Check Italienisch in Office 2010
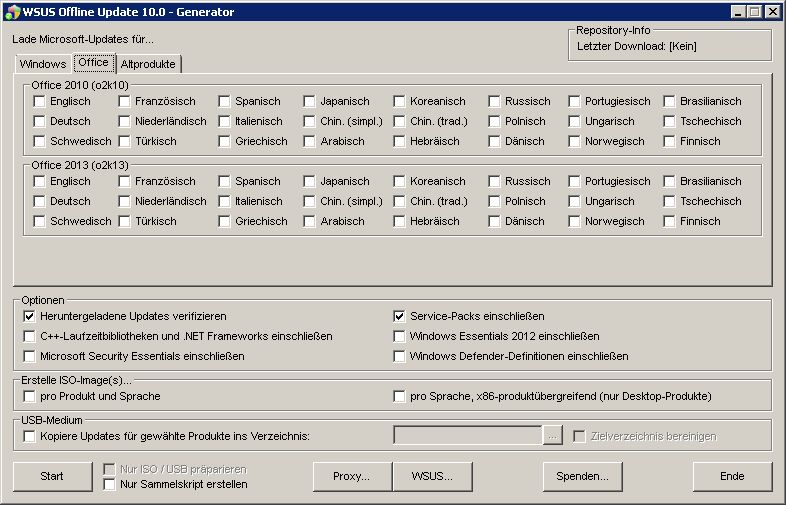786x505 pixels. [224, 121]
